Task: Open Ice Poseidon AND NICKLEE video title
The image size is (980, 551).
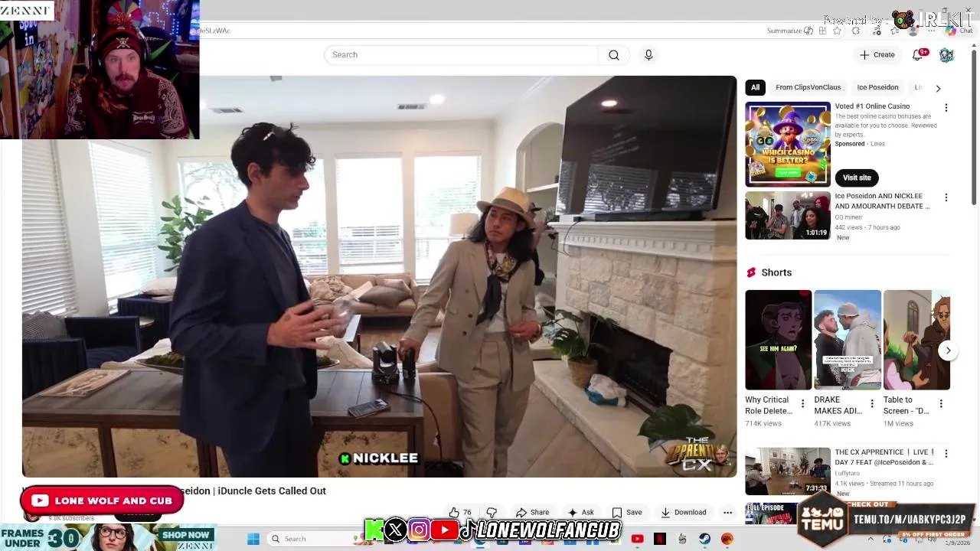Action: (x=882, y=201)
